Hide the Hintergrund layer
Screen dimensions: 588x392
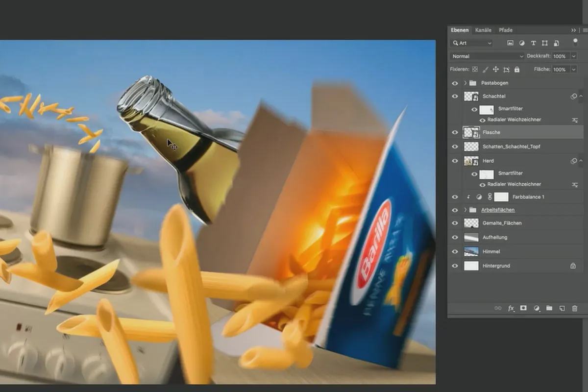455,266
